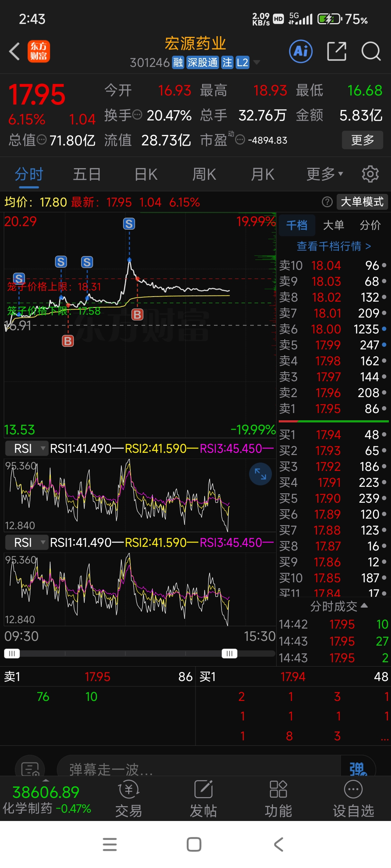Tap the 17.95 current price

click(x=37, y=95)
